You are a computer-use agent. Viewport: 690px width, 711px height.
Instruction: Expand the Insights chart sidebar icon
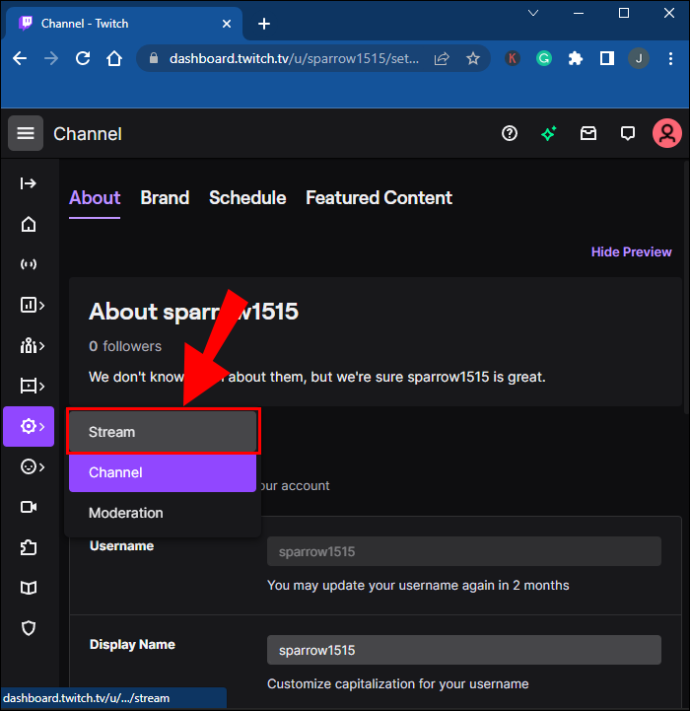coord(32,305)
